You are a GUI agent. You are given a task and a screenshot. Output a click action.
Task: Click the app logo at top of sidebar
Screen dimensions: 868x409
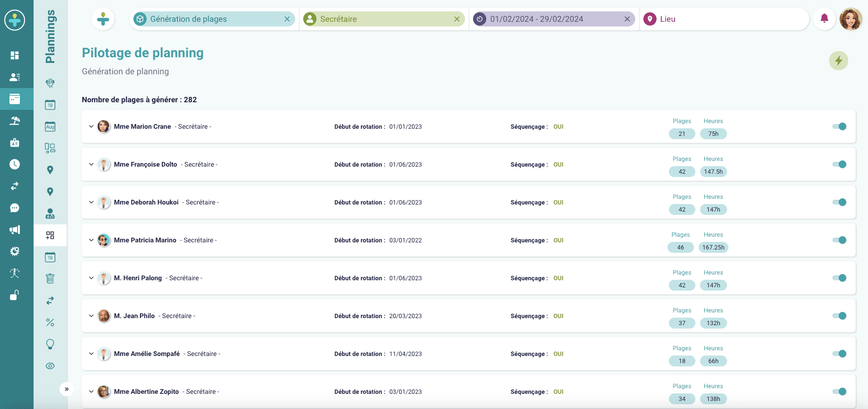click(15, 20)
